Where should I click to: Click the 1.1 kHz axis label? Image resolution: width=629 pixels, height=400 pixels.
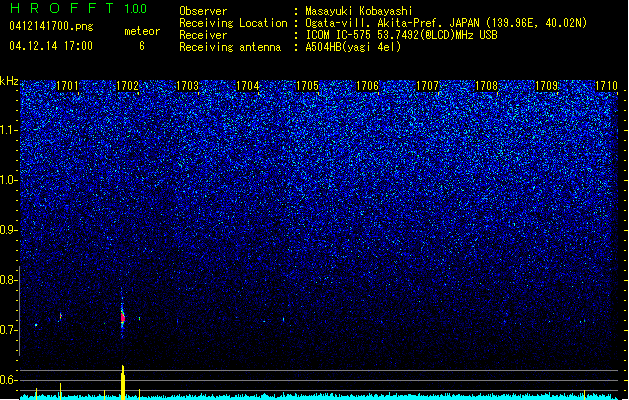coord(9,130)
